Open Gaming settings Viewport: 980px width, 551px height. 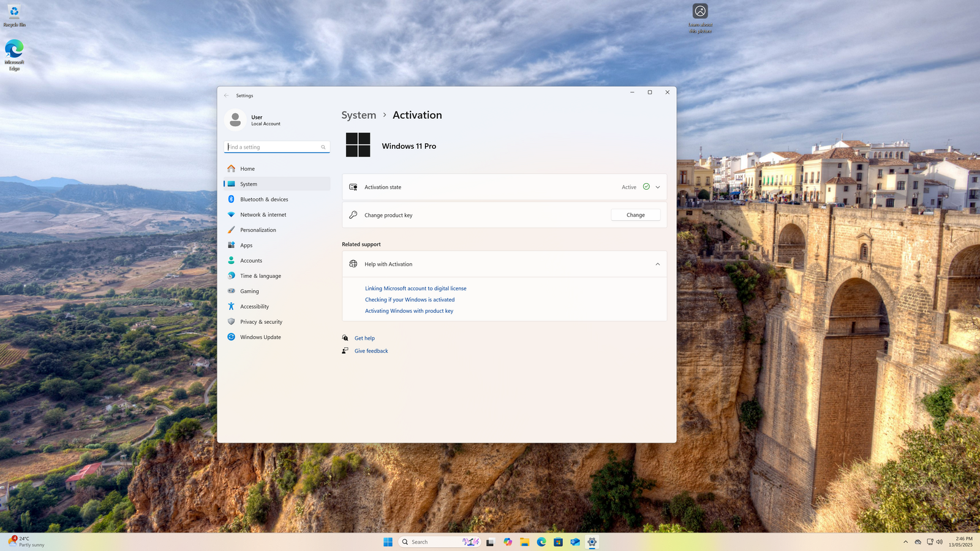coord(277,291)
